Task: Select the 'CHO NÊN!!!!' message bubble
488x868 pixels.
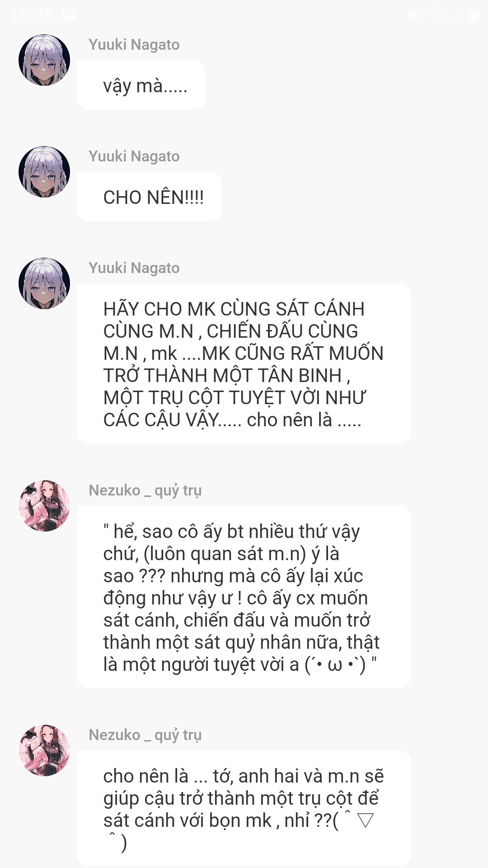Action: click(149, 196)
